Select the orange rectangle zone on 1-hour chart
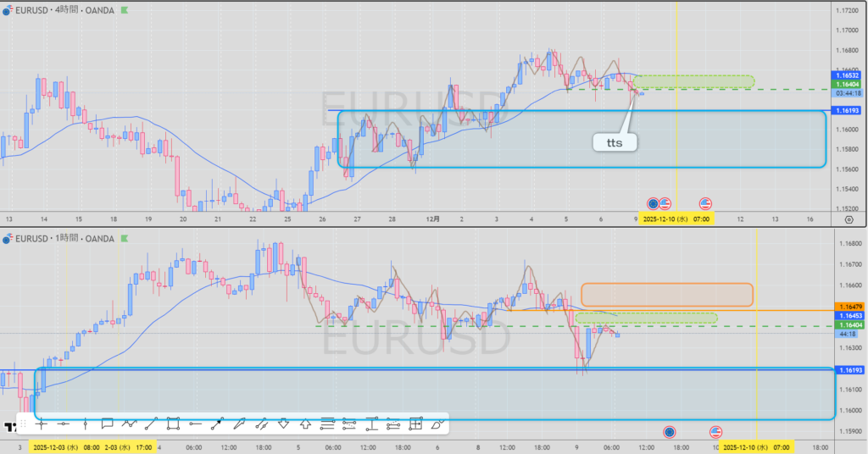This screenshot has width=868, height=454. [666, 294]
